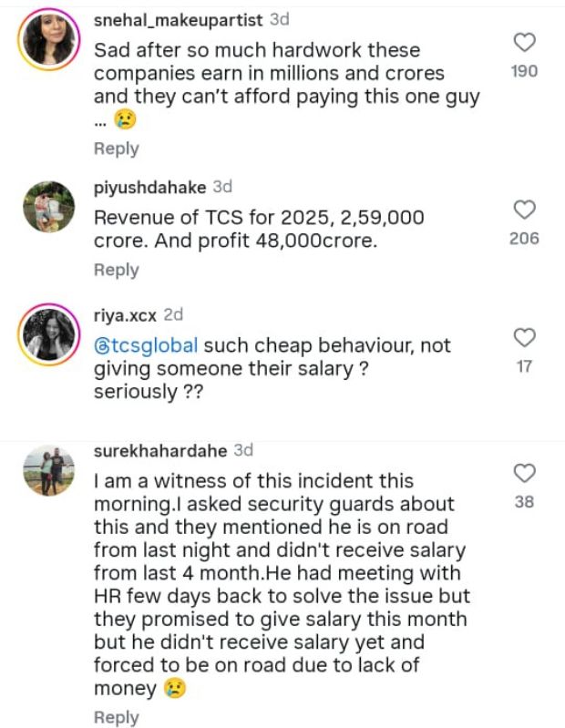Show the 206 likes count
565x728 pixels.
(524, 239)
